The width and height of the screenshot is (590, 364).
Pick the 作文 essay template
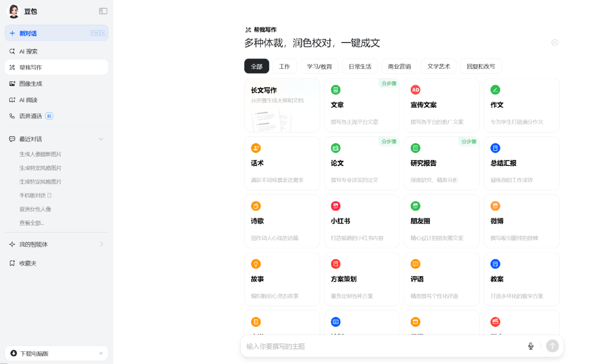tap(522, 105)
